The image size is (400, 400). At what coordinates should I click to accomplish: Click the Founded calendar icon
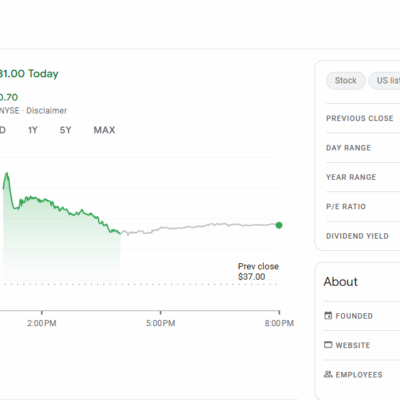(328, 315)
